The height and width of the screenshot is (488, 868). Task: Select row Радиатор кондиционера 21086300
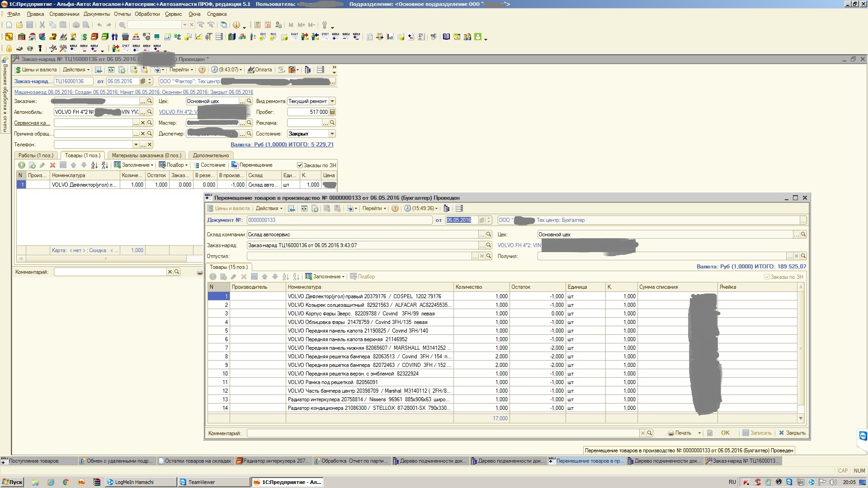click(503, 408)
